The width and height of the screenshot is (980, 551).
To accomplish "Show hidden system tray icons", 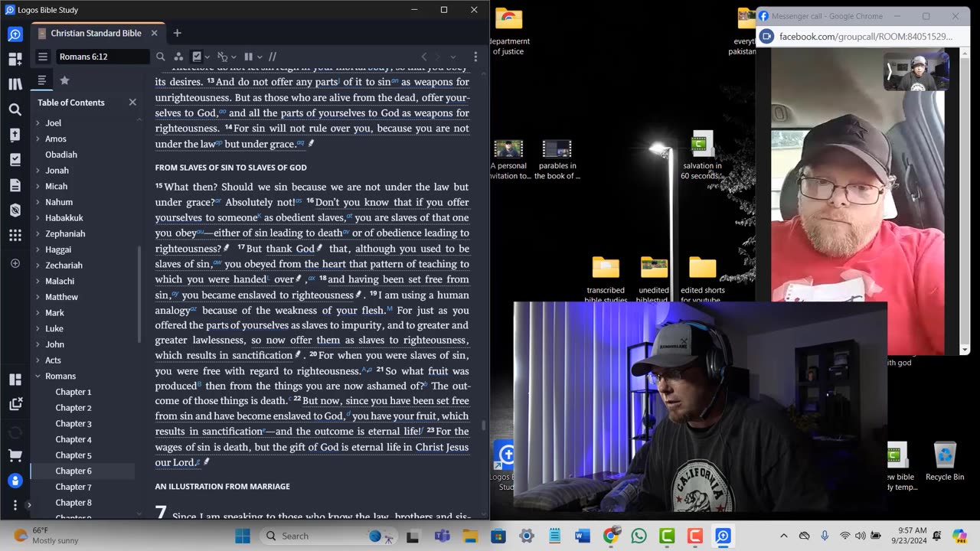I will 783,536.
